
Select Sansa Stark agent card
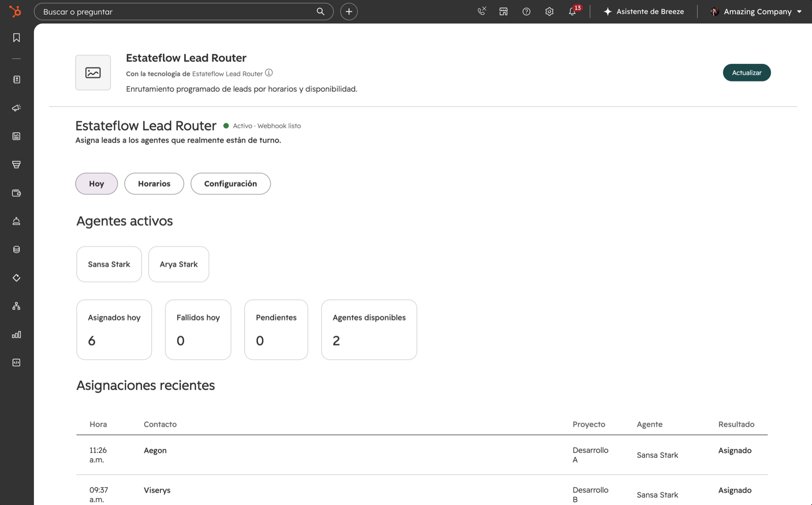coord(109,264)
